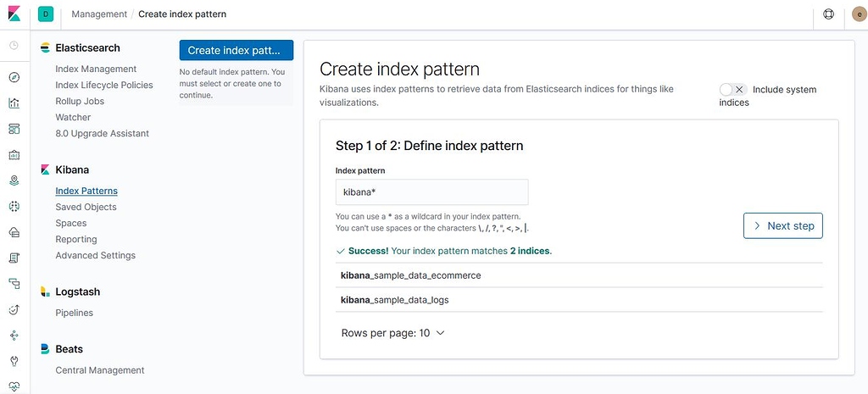
Task: Toggle Include system indices switch
Action: [733, 90]
